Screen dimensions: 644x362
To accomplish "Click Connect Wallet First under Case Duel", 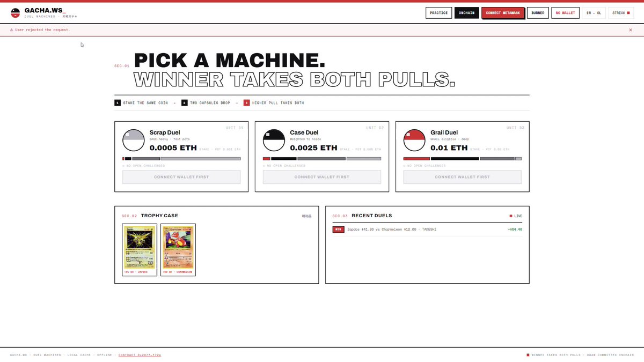I will tap(322, 177).
